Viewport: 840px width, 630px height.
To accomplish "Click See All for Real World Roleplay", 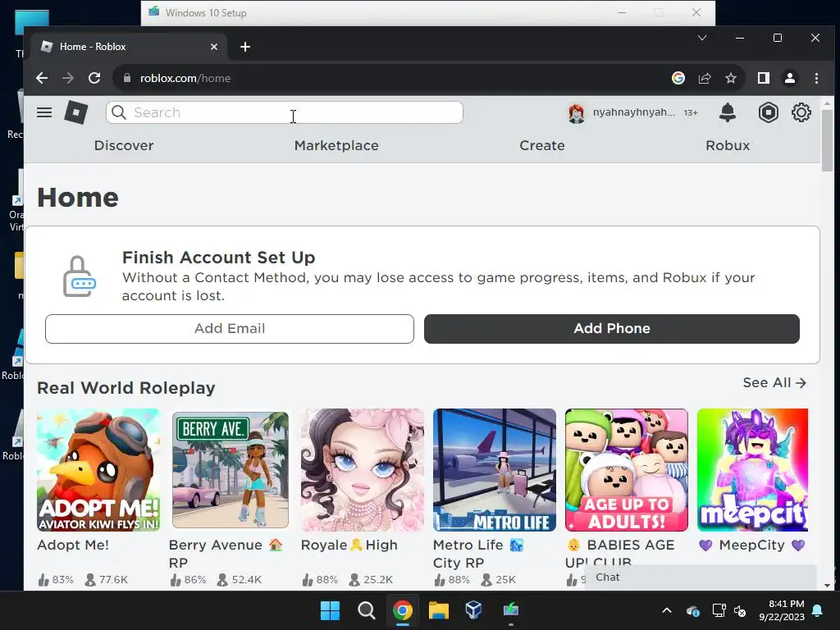I will pyautogui.click(x=774, y=383).
